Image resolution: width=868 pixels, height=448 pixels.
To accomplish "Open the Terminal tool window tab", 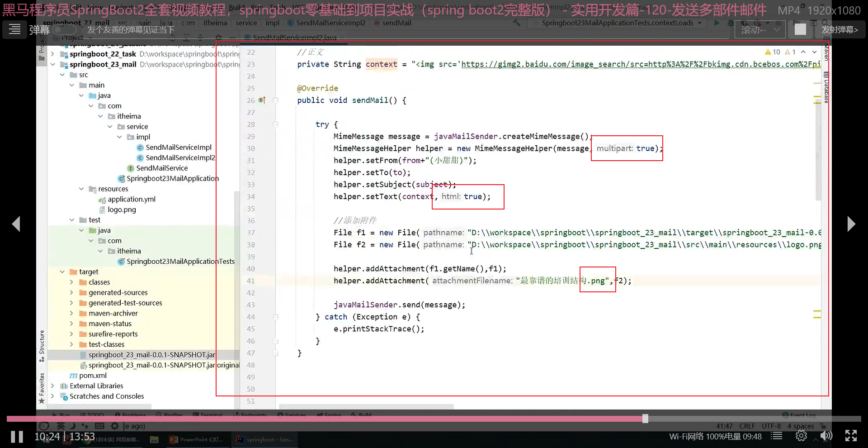I will tap(208, 415).
